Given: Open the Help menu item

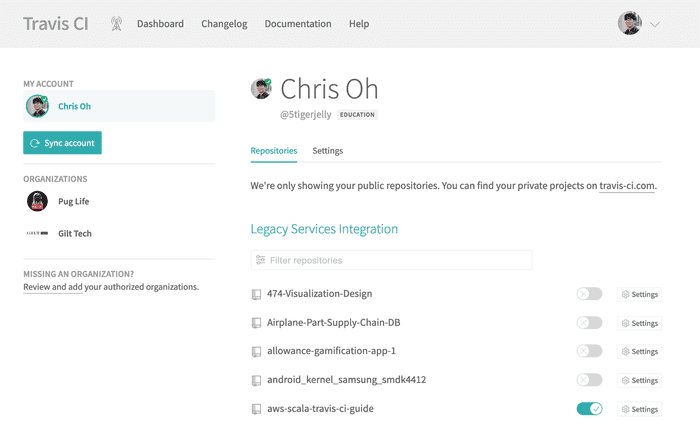Looking at the screenshot, I should pyautogui.click(x=359, y=24).
